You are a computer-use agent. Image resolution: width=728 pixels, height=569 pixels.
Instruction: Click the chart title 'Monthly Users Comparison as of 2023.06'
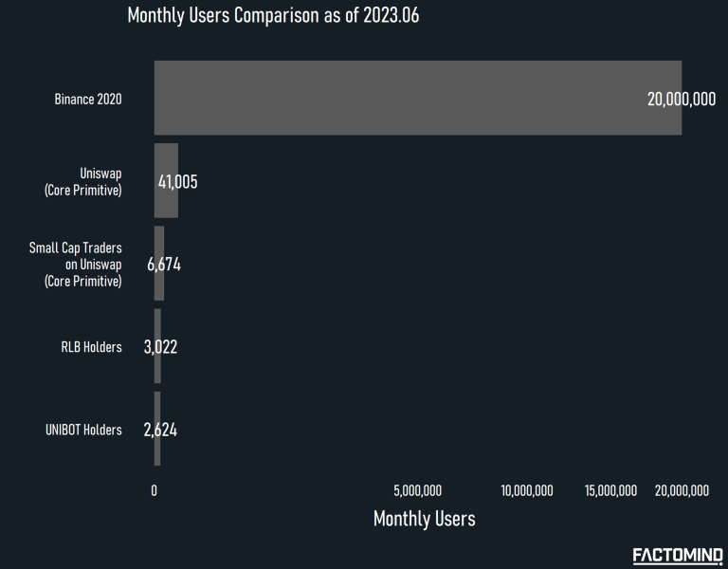273,16
